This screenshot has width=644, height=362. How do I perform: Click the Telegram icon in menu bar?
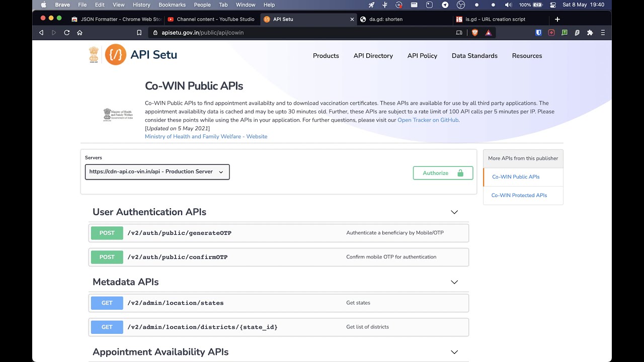pos(445,5)
